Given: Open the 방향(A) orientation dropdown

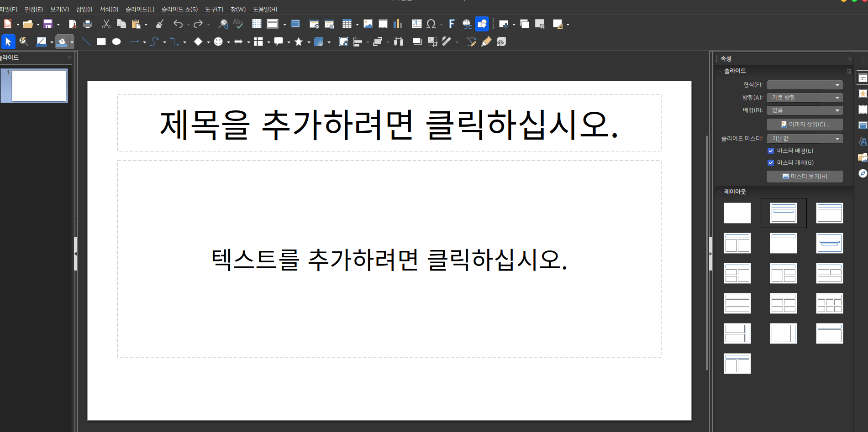Looking at the screenshot, I should pyautogui.click(x=805, y=98).
